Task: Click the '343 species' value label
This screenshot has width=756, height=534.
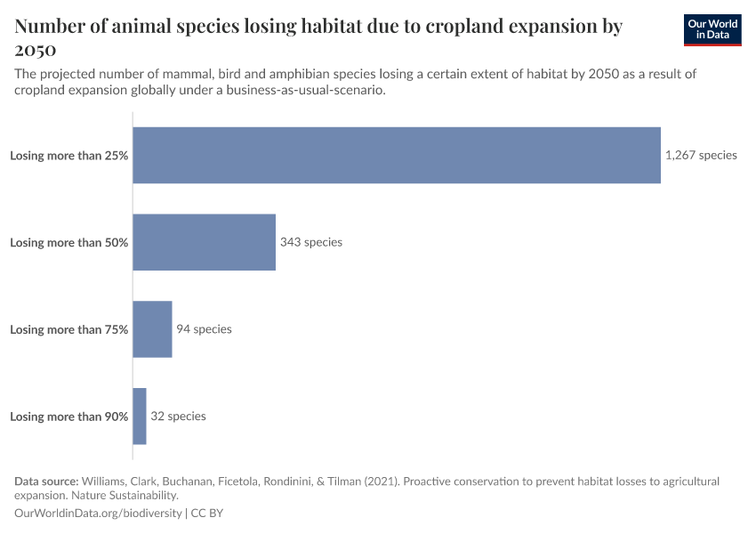Action: 310,242
